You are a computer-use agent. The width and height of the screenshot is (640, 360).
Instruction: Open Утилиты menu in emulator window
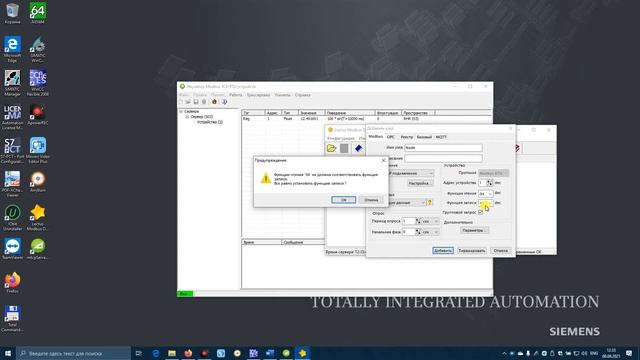[282, 95]
